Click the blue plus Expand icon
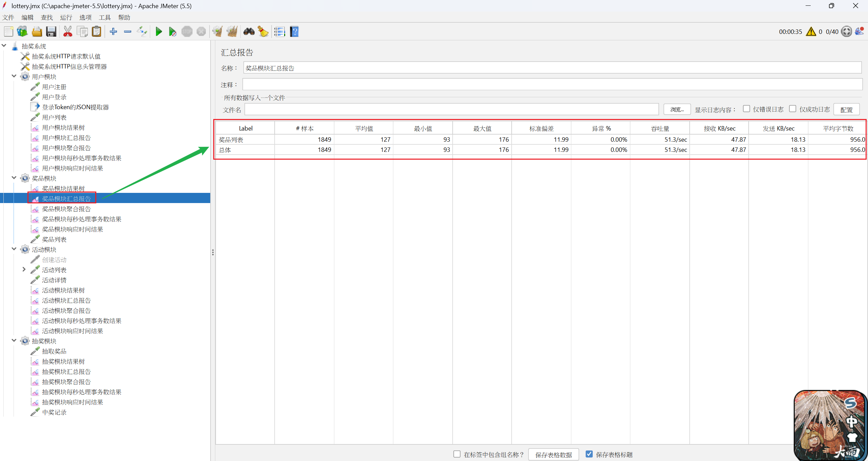Image resolution: width=868 pixels, height=461 pixels. 113,32
